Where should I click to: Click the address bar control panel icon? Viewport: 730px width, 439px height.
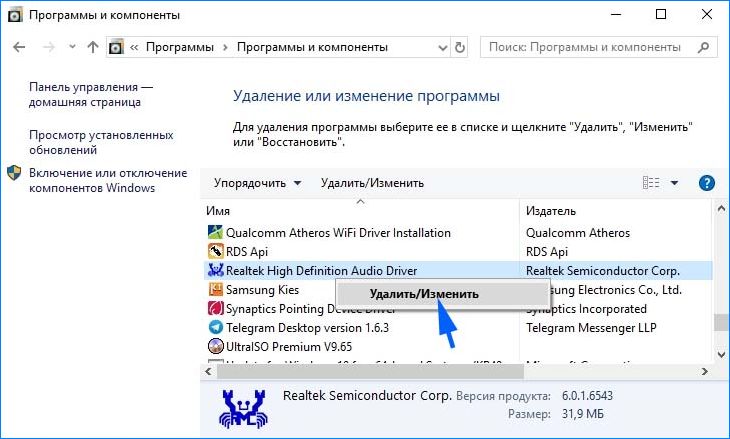(116, 47)
